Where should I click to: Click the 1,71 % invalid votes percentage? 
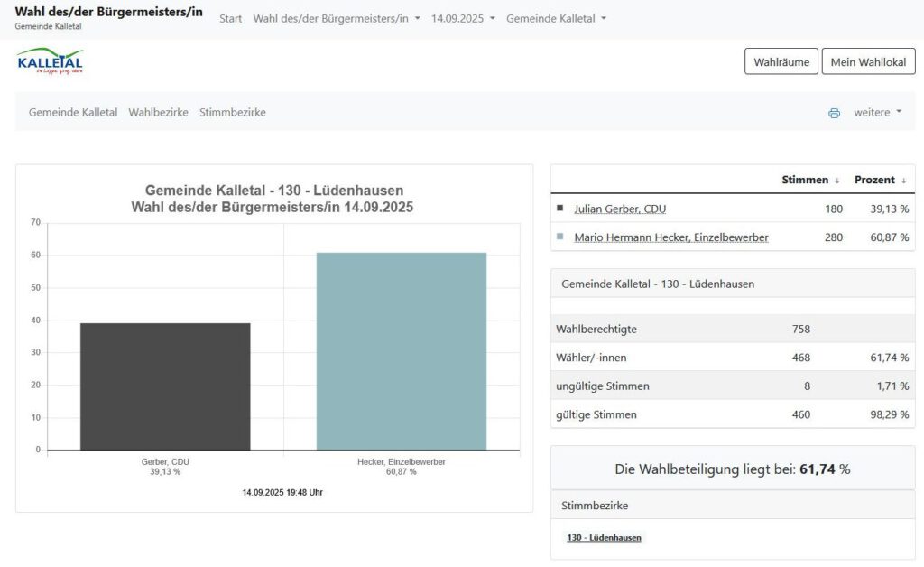coord(892,386)
